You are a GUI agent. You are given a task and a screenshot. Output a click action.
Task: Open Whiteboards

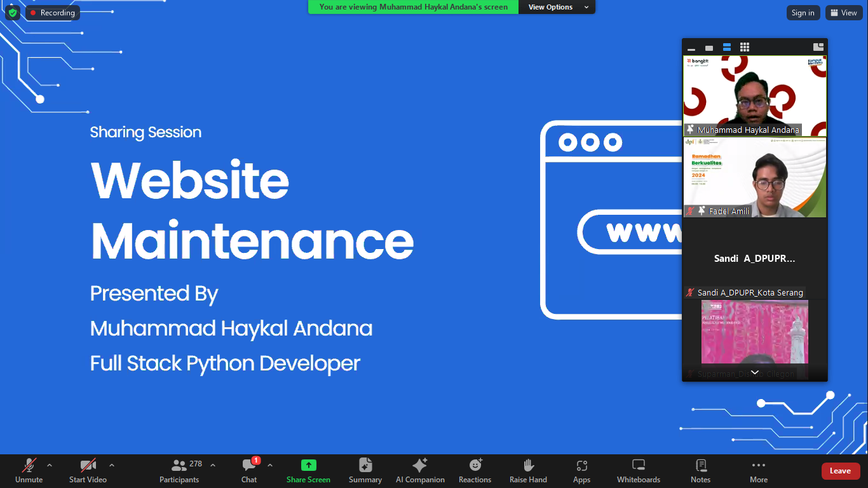[638, 471]
